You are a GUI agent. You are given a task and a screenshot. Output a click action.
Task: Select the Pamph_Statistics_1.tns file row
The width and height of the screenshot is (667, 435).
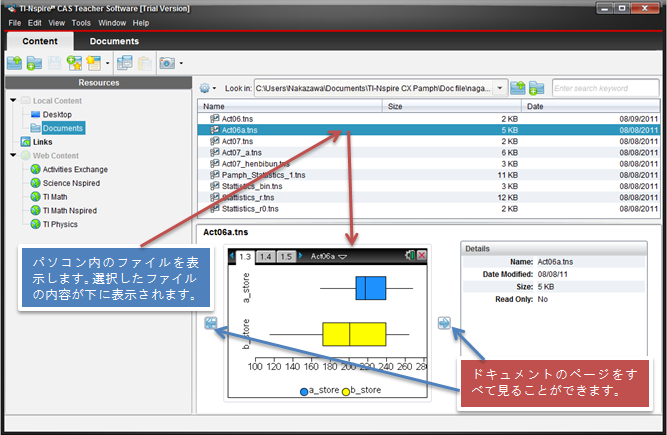click(x=428, y=175)
